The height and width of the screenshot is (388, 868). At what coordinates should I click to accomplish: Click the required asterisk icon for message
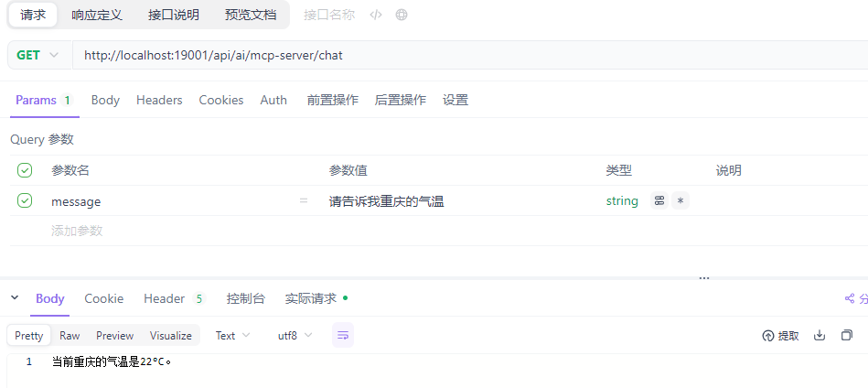(680, 201)
